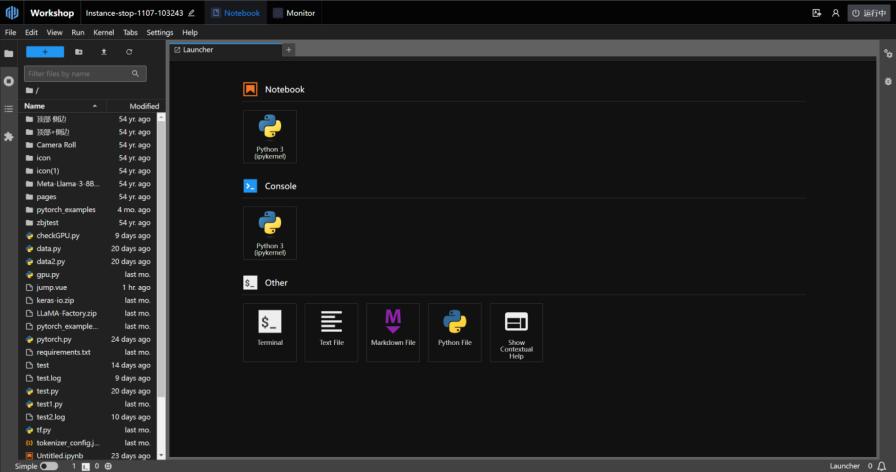Click the logout/export icon in header

(817, 13)
